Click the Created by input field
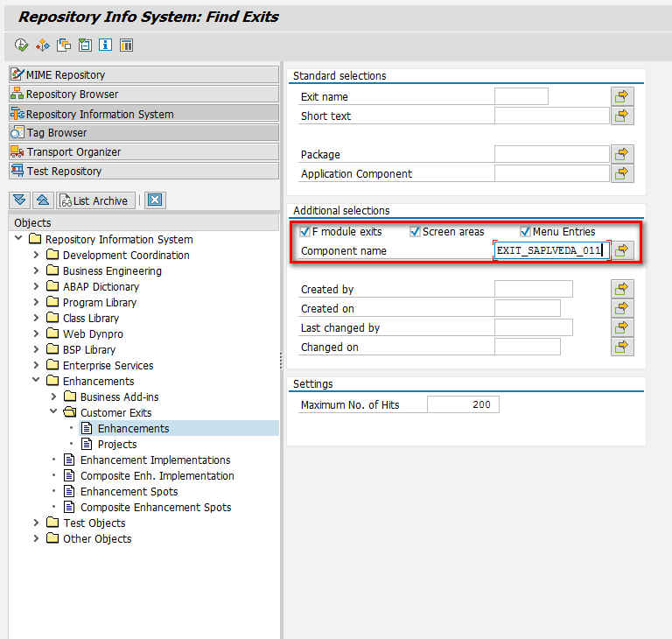Image resolution: width=672 pixels, height=639 pixels. point(534,289)
